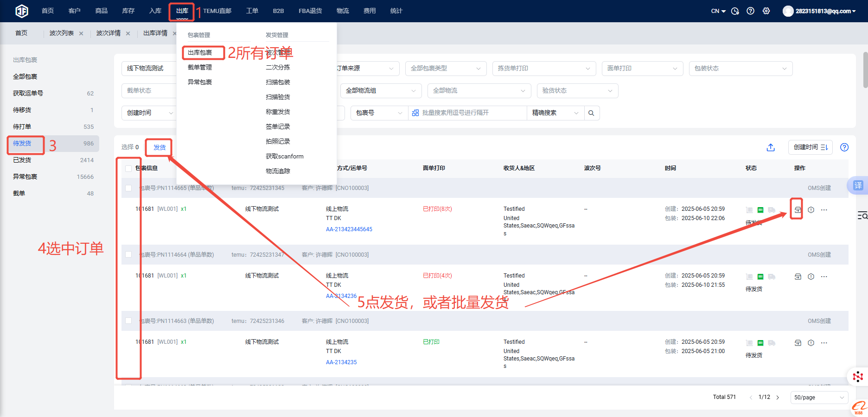
Task: Expand the 全部物流组 dropdown
Action: tap(381, 91)
